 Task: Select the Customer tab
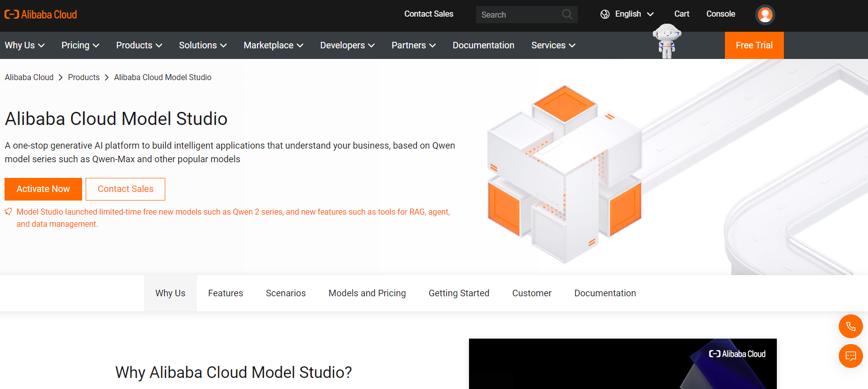pyautogui.click(x=532, y=293)
